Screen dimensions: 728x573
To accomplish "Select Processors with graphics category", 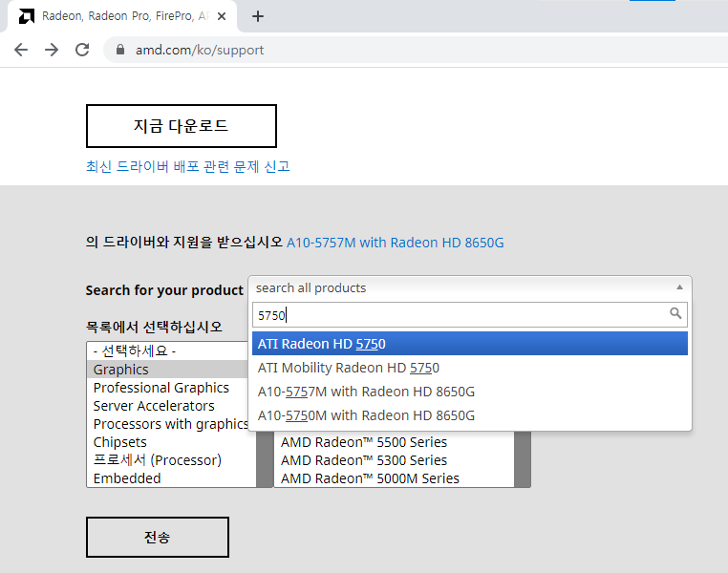I will 167,424.
